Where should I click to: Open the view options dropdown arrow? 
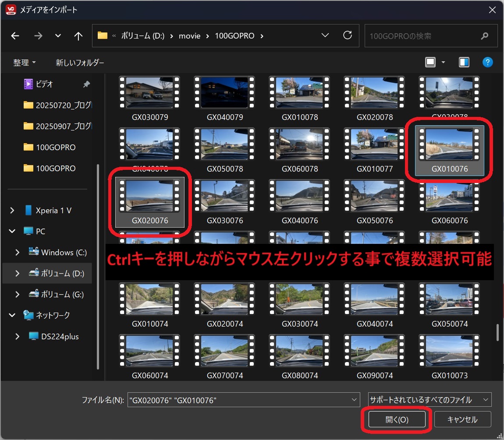click(x=443, y=62)
